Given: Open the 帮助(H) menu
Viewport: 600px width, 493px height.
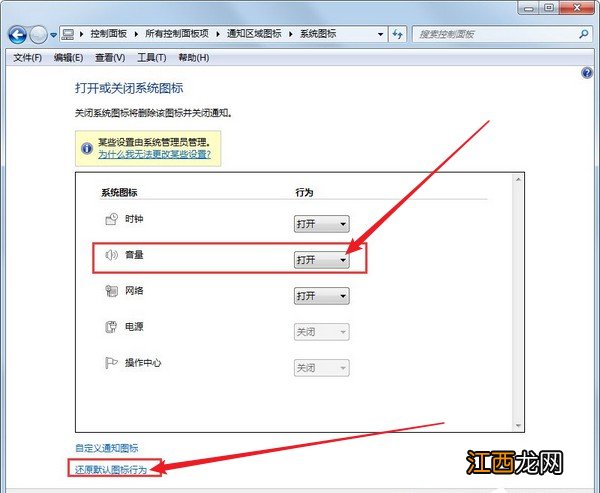Looking at the screenshot, I should (194, 58).
